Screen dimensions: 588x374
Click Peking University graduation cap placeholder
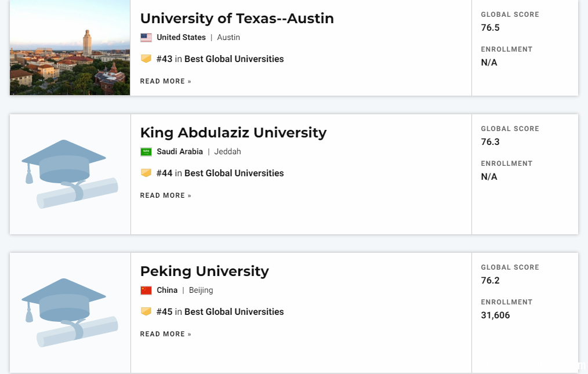pos(70,313)
